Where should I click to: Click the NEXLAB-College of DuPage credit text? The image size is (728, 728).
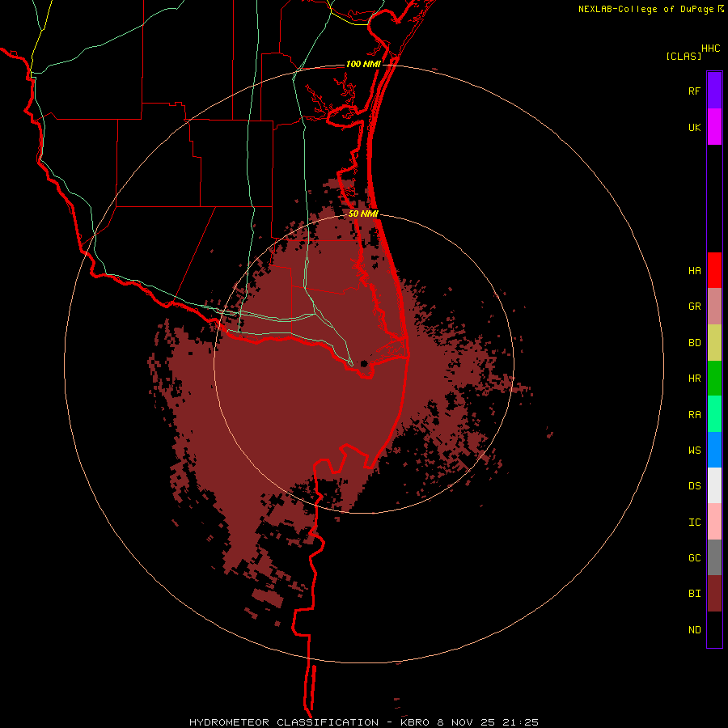click(645, 9)
